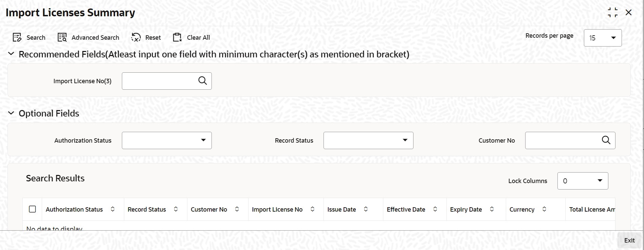Click into the Import License No field
The image size is (644, 250).
[159, 81]
